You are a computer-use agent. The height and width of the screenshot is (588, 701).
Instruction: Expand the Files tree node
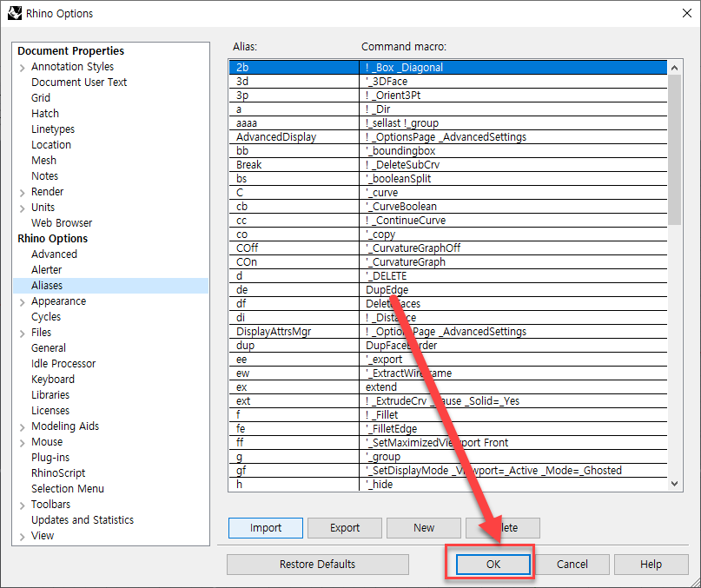pos(22,334)
